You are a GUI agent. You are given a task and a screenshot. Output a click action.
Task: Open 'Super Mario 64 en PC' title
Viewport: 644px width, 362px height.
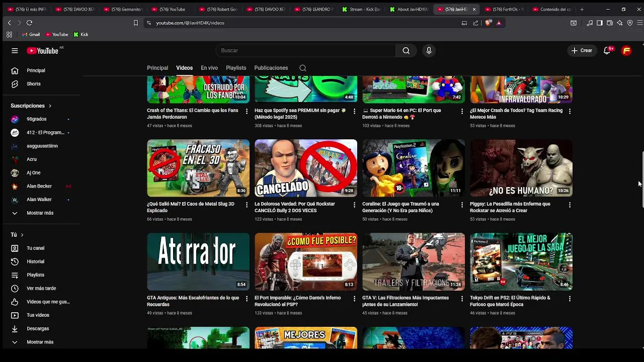402,114
